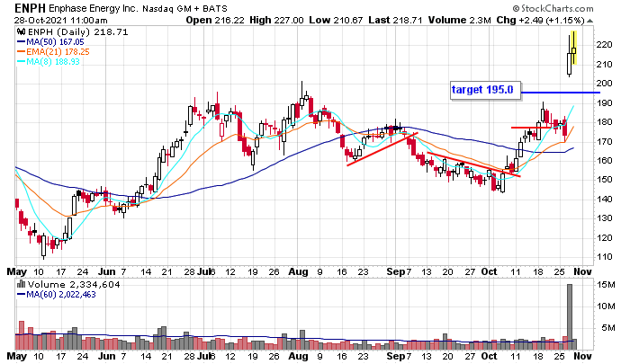Click the rising red trendline in late August
This screenshot has height=364, width=630.
click(382, 149)
